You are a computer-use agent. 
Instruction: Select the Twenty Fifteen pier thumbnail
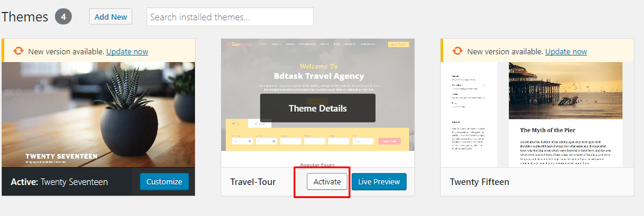pyautogui.click(x=532, y=115)
